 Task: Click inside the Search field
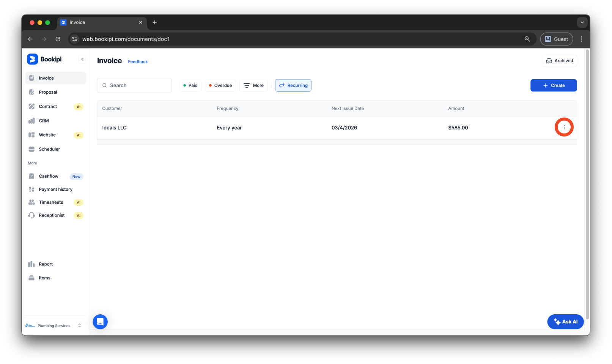click(x=134, y=85)
